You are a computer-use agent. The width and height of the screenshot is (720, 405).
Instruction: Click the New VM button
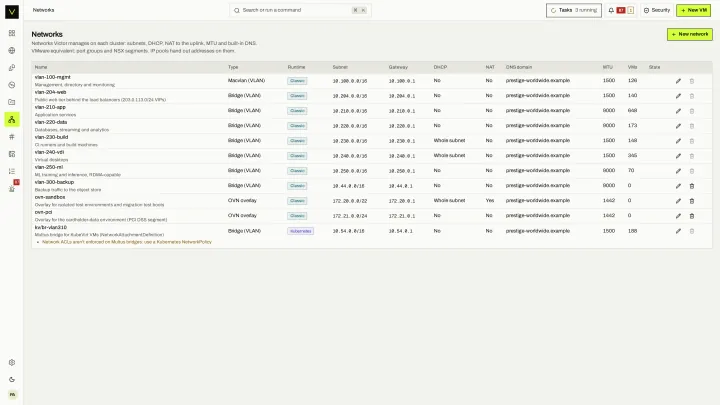click(x=693, y=10)
